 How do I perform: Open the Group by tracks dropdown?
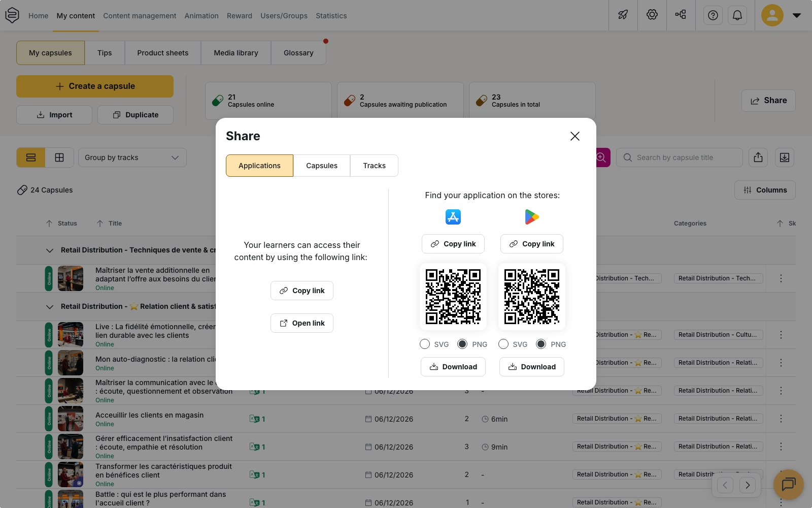(132, 157)
